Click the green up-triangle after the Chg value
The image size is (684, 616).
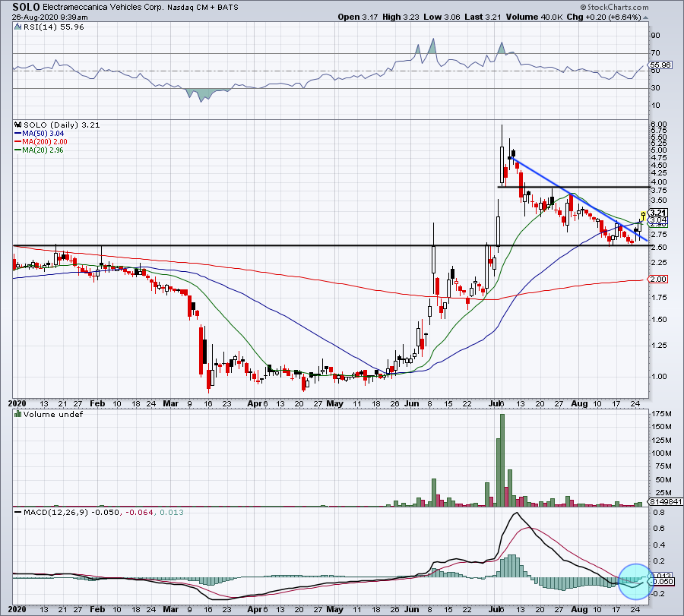(x=645, y=17)
